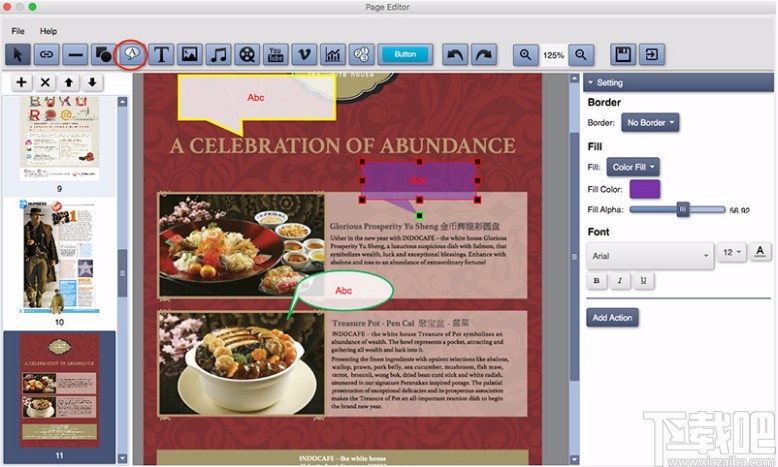This screenshot has height=467, width=778.
Task: Click 'Glorious Prosperity Yu Sheng' title
Action: (384, 226)
